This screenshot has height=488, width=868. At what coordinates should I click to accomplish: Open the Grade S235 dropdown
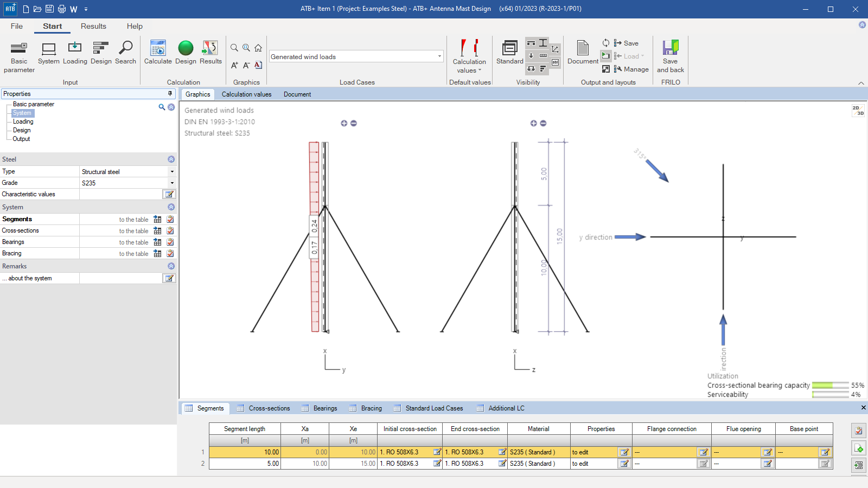[x=172, y=183]
